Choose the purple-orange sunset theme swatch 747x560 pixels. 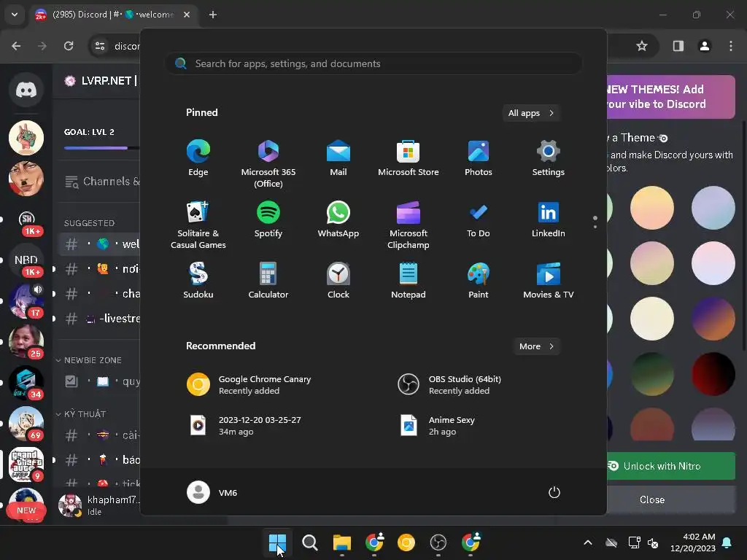[x=713, y=319]
